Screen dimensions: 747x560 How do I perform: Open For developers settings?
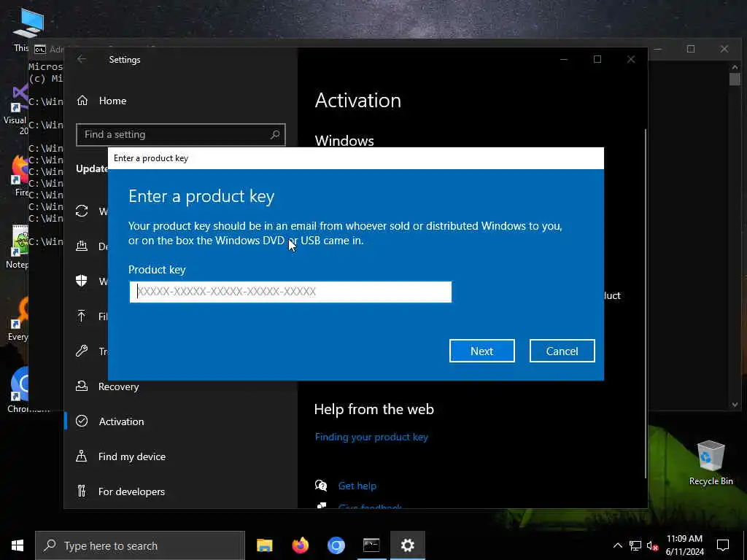coord(131,491)
